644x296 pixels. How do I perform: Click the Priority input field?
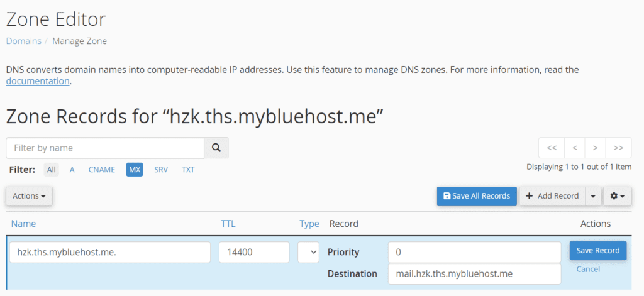click(474, 252)
